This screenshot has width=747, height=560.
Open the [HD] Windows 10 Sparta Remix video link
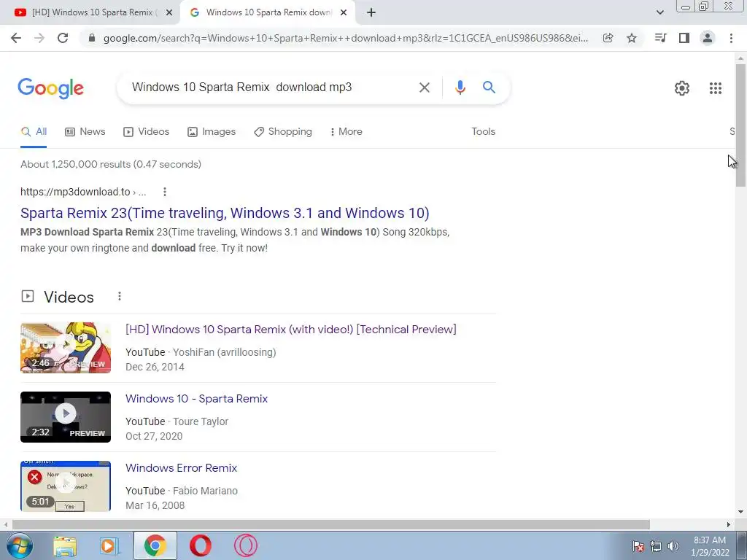[x=291, y=330]
